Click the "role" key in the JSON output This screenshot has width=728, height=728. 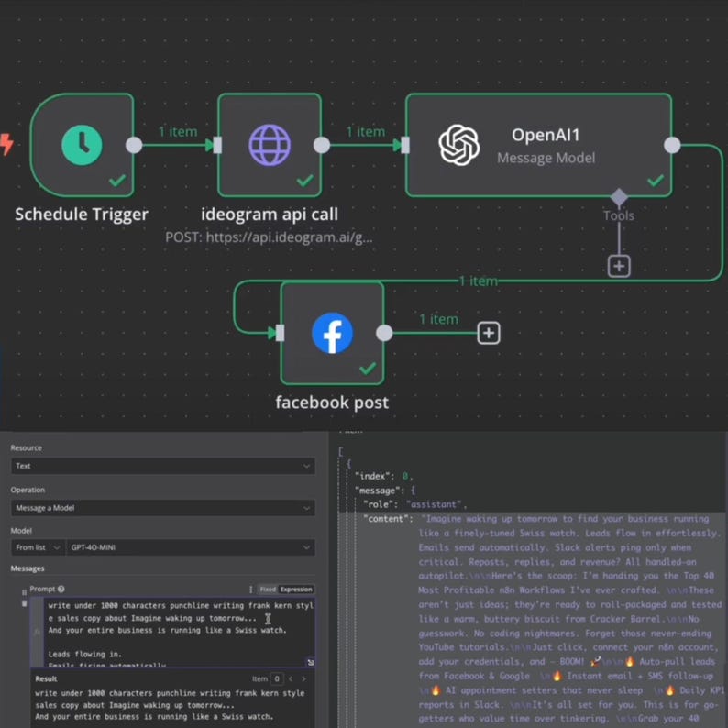[381, 504]
